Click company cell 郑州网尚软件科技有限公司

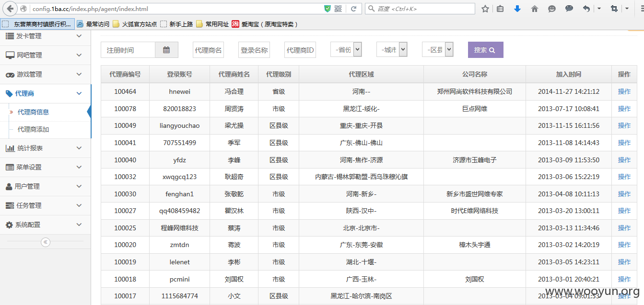pos(475,91)
